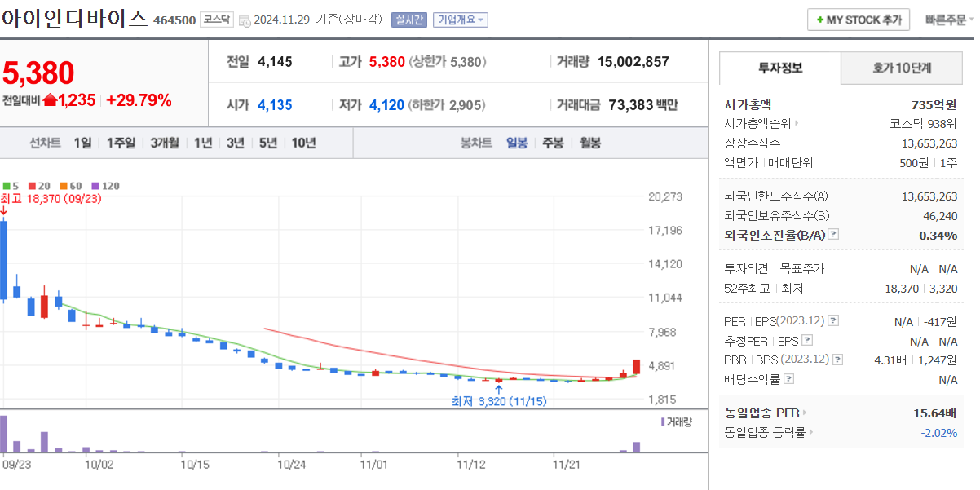Click the 투자의견 label

(x=746, y=268)
